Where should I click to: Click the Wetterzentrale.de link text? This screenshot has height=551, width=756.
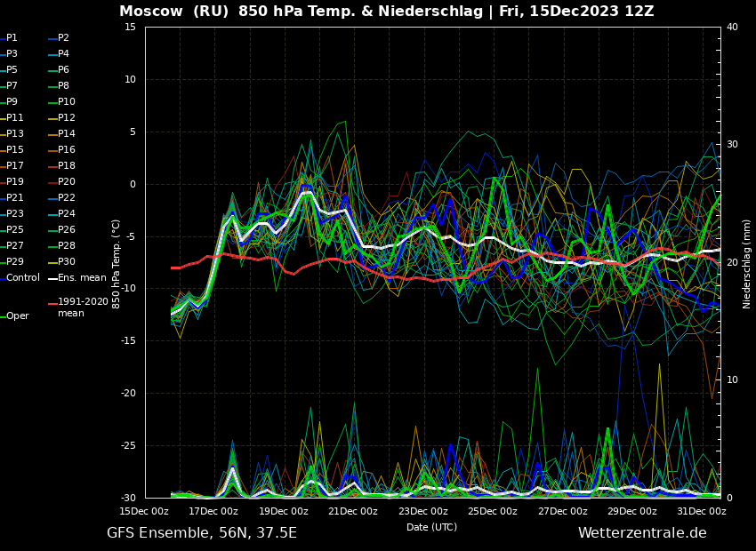[x=642, y=533]
